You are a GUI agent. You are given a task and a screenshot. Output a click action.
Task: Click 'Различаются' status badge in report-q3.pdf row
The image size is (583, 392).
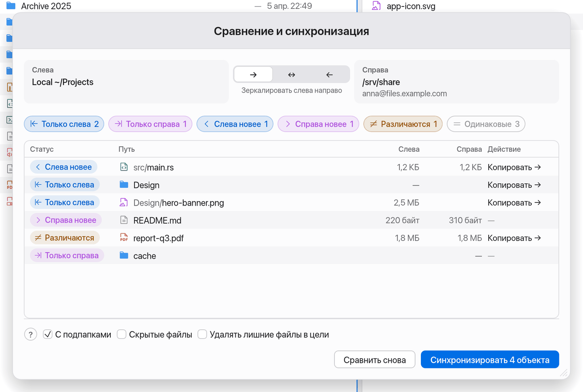[x=65, y=238]
